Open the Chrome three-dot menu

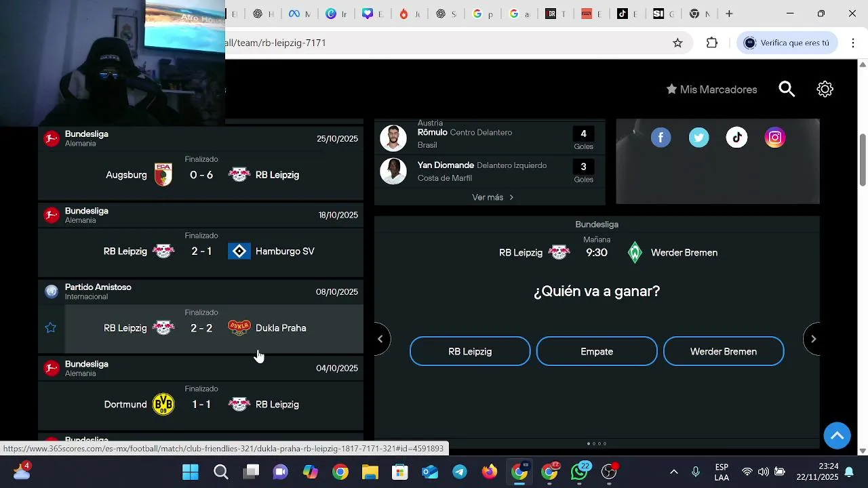point(853,43)
